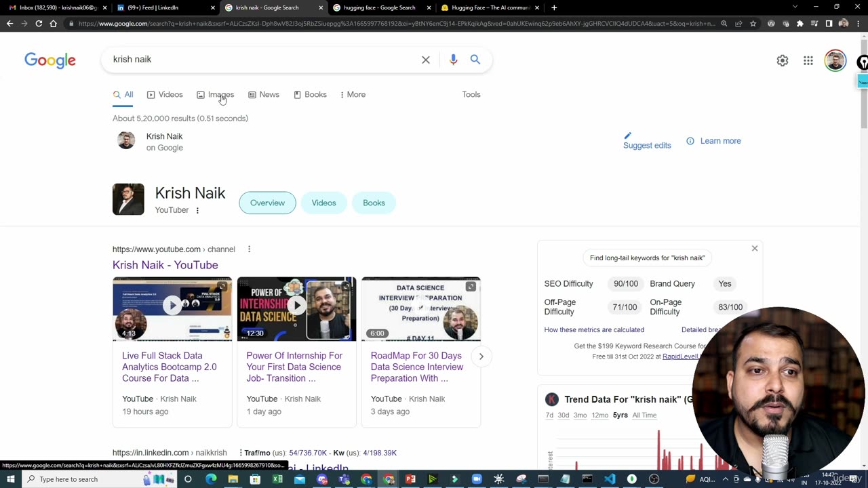Open the Google account profile picture
Screen dimensions: 868x488
coord(835,60)
